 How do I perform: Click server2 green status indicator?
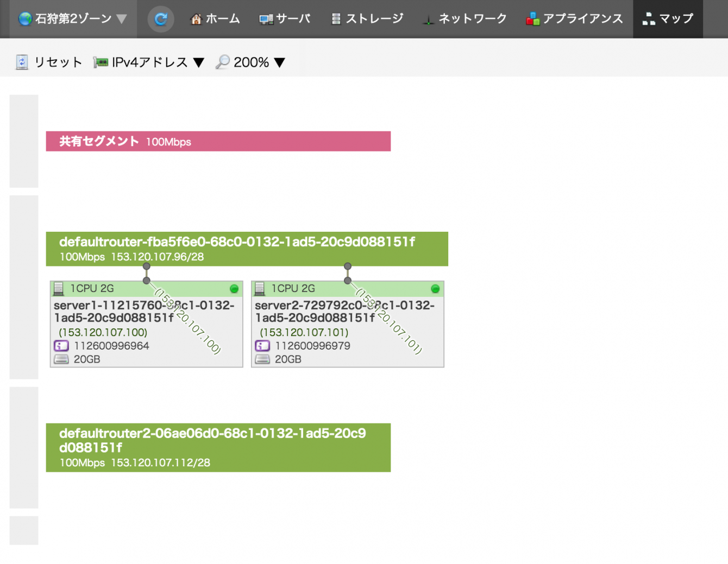435,289
